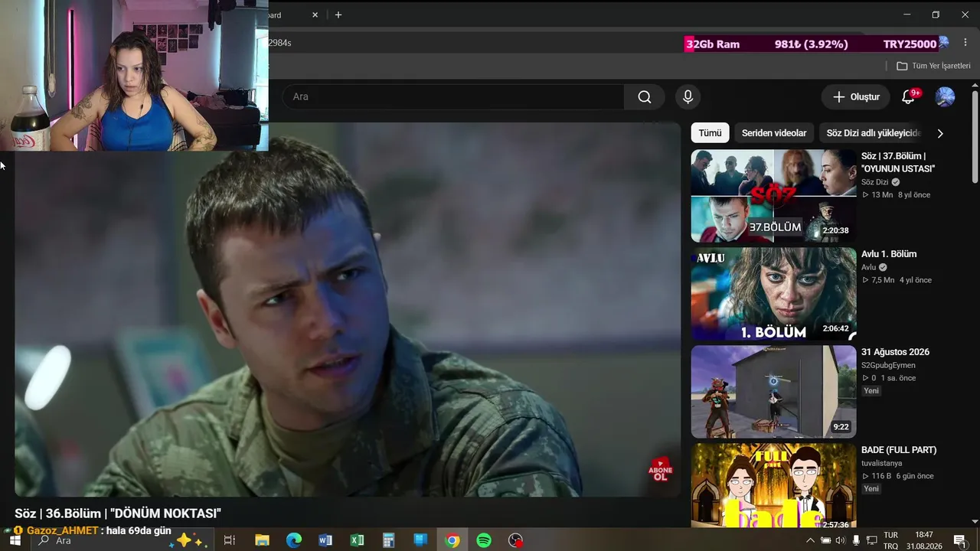Click the BADE (FULL PART) video title
980x551 pixels.
tap(899, 450)
